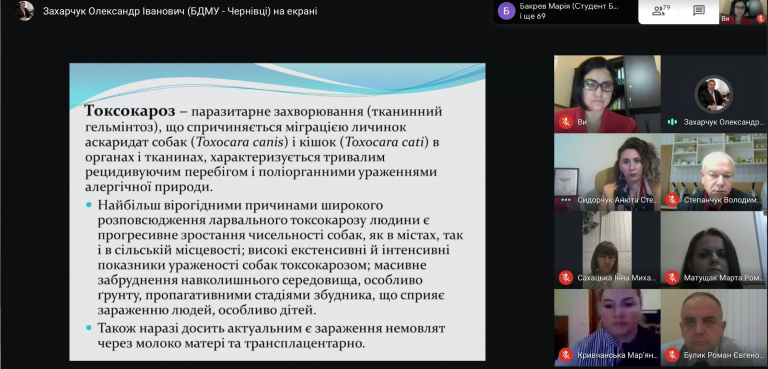Click presenter avatar next to Захарчук Олександр Іванович title
Image resolution: width=768 pixels, height=369 pixels.
point(24,10)
